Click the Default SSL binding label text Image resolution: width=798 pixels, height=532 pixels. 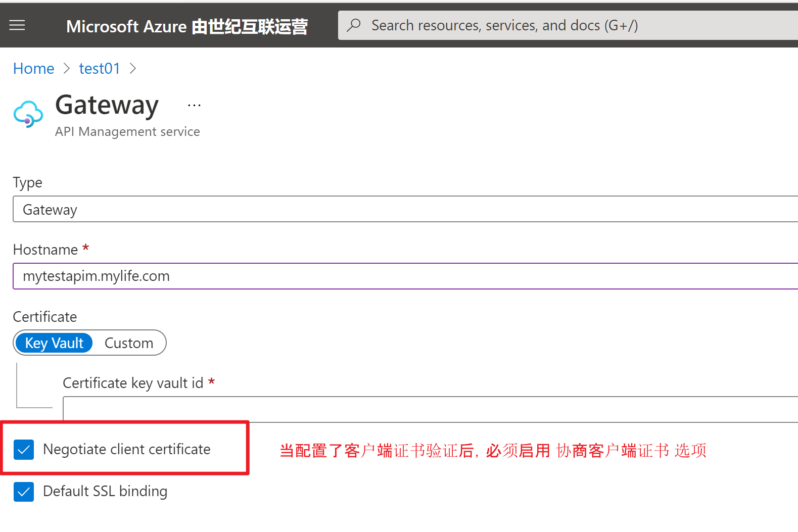point(105,491)
